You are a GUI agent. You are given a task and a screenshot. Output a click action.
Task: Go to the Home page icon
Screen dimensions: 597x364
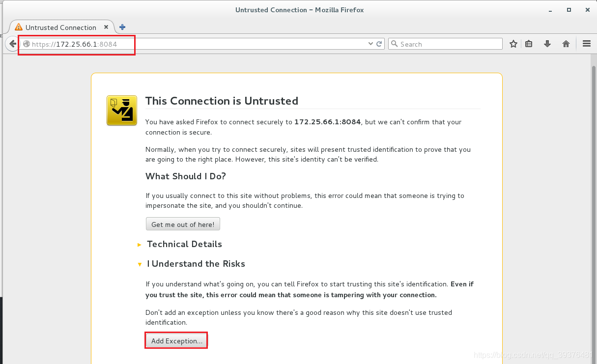566,44
